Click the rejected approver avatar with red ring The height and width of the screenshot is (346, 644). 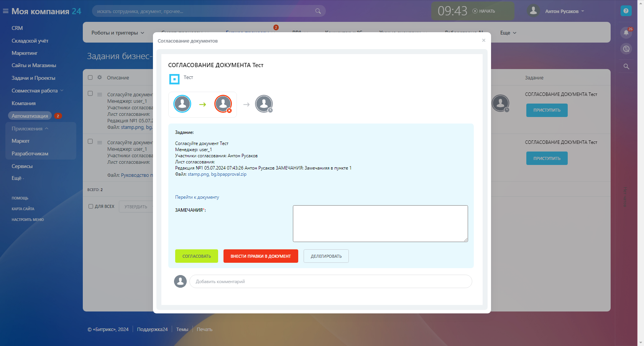[223, 104]
